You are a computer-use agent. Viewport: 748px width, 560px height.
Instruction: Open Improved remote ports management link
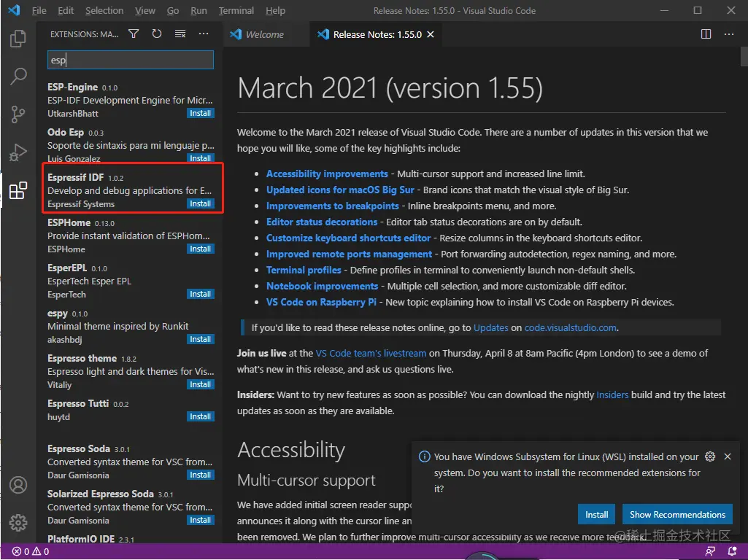(x=350, y=254)
